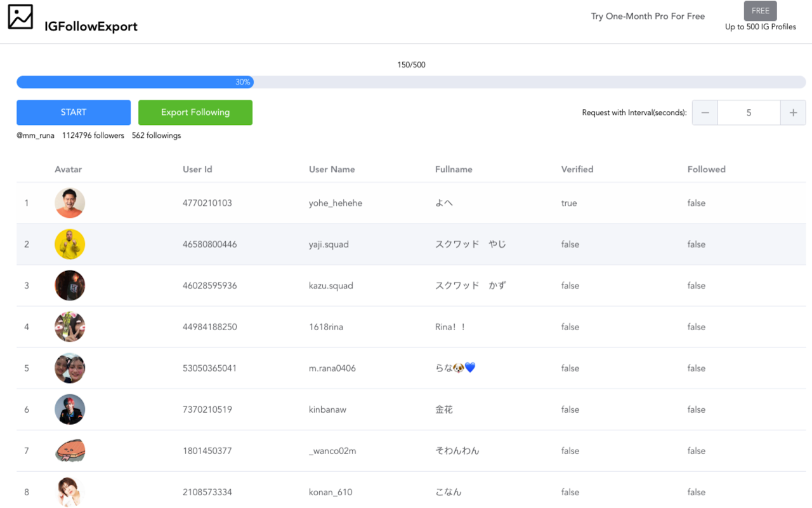Click fullname Rina!!
This screenshot has width=812, height=508.
450,327
